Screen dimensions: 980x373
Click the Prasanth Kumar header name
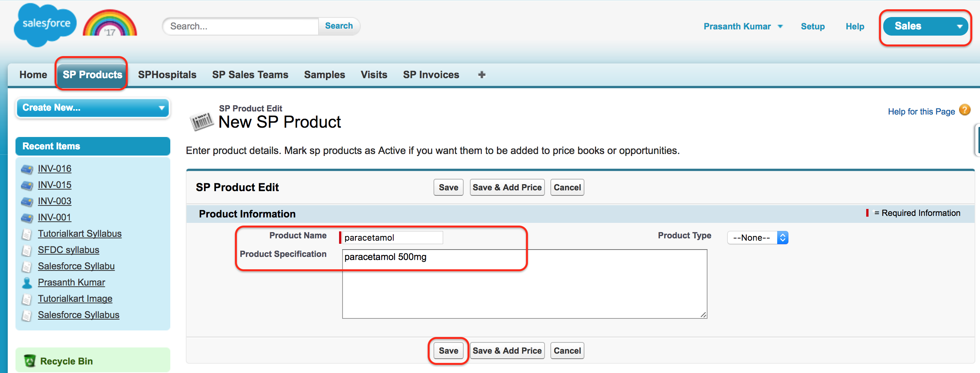(737, 26)
